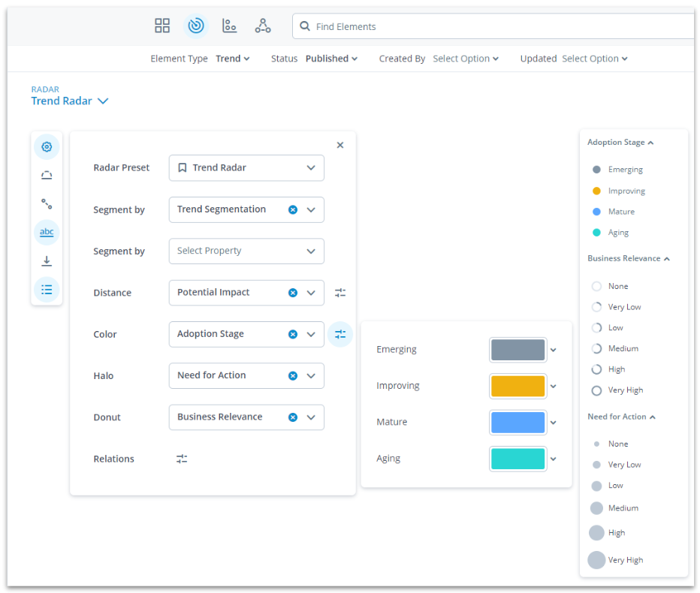700x593 pixels.
Task: Click the Improving color swatch
Action: 517,387
